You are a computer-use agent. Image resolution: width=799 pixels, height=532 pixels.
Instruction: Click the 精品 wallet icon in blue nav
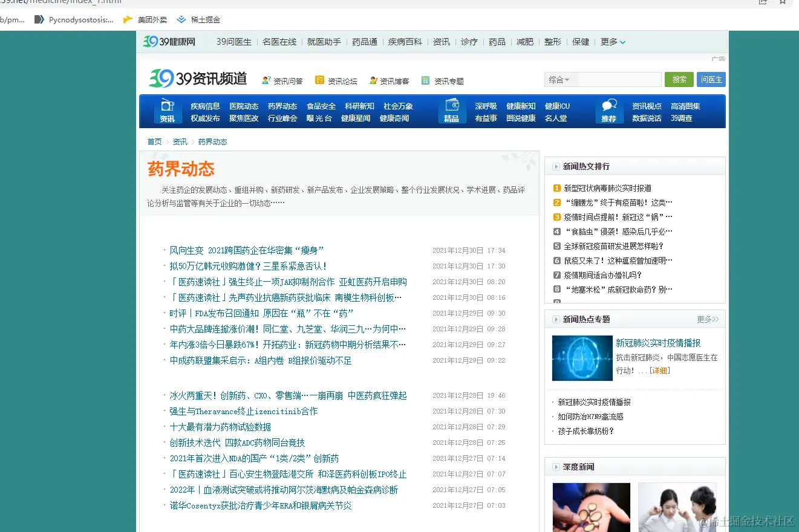pyautogui.click(x=452, y=111)
